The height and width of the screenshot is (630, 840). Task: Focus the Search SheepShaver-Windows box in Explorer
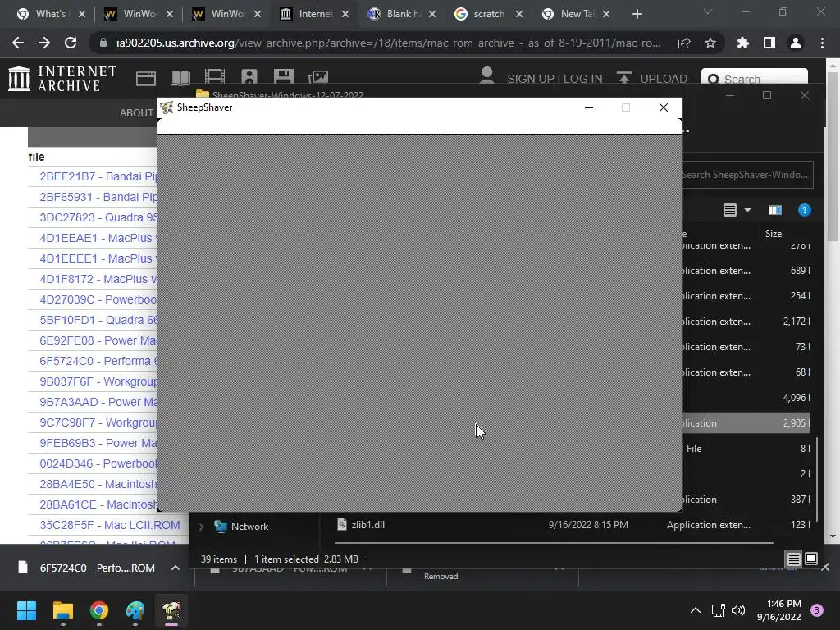[747, 175]
